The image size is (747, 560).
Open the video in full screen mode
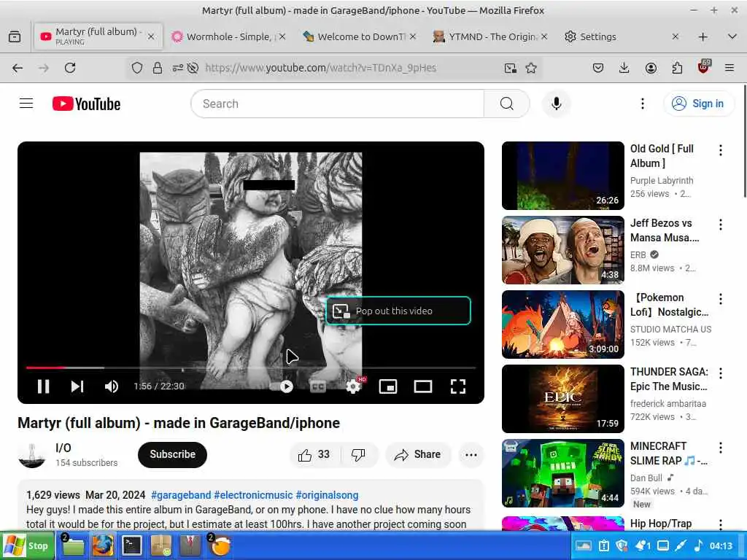click(x=458, y=386)
